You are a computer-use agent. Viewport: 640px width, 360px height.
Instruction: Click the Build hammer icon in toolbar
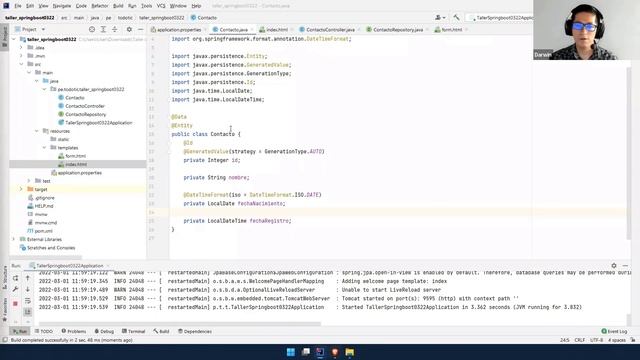[456, 18]
